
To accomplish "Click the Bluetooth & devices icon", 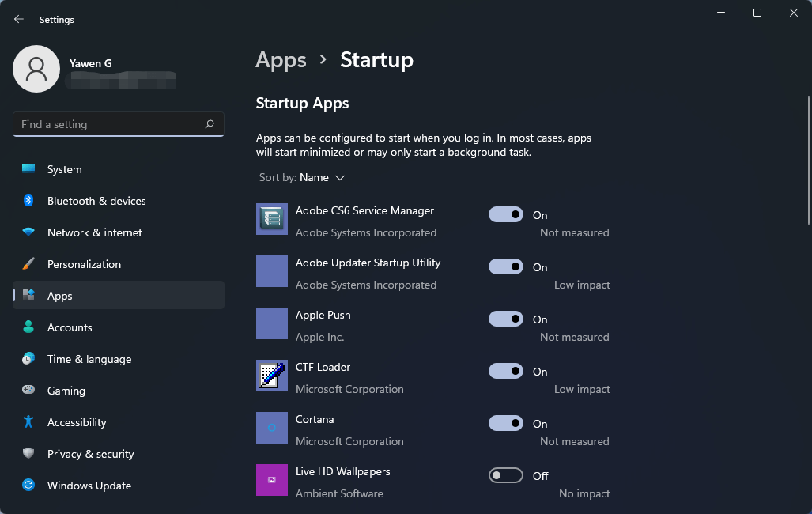I will click(28, 201).
